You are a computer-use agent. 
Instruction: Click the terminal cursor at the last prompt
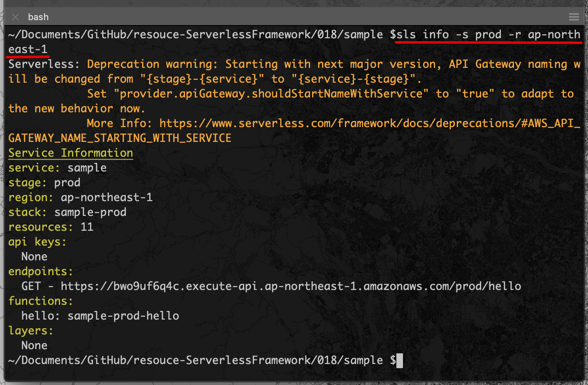coord(400,361)
